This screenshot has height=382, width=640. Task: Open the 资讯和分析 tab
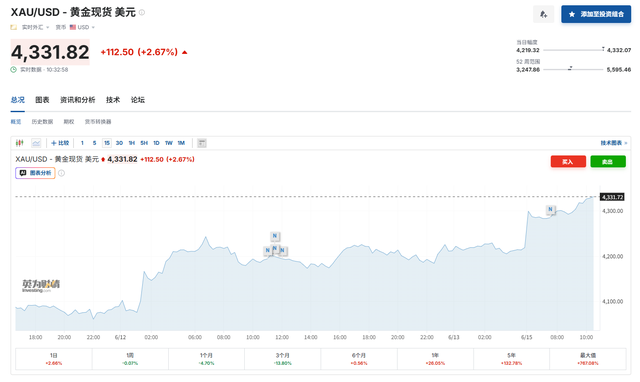(78, 100)
